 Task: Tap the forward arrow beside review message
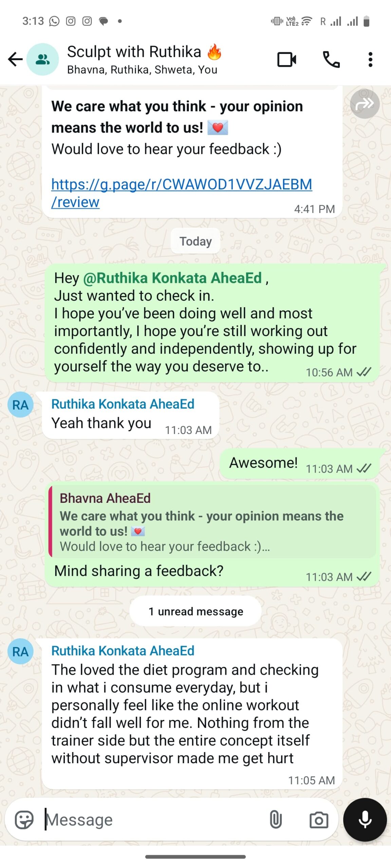365,104
